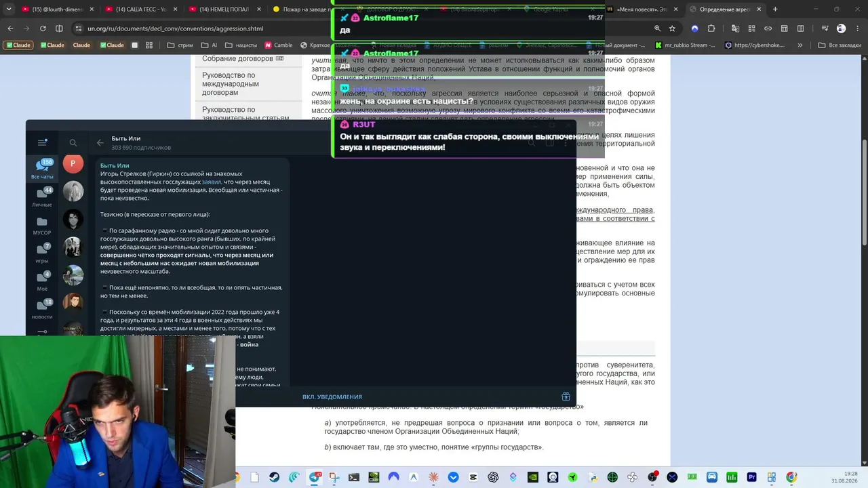The width and height of the screenshot is (868, 488).
Task: Open Руководство по заключительным статьям link
Action: (x=245, y=113)
